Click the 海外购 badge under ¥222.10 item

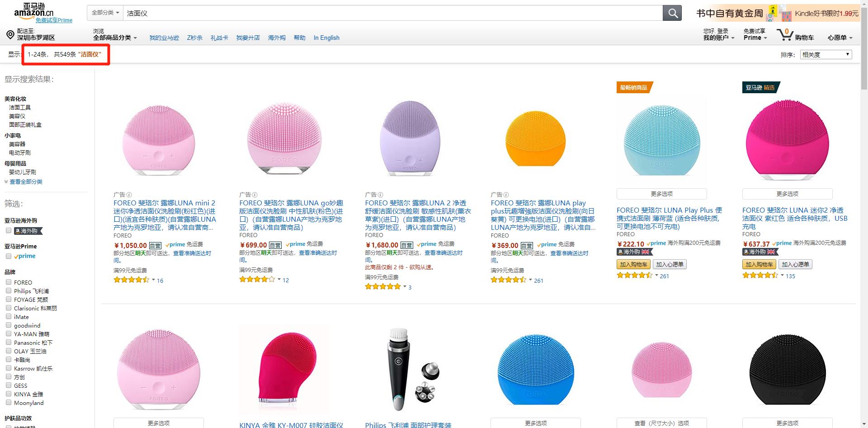click(635, 252)
